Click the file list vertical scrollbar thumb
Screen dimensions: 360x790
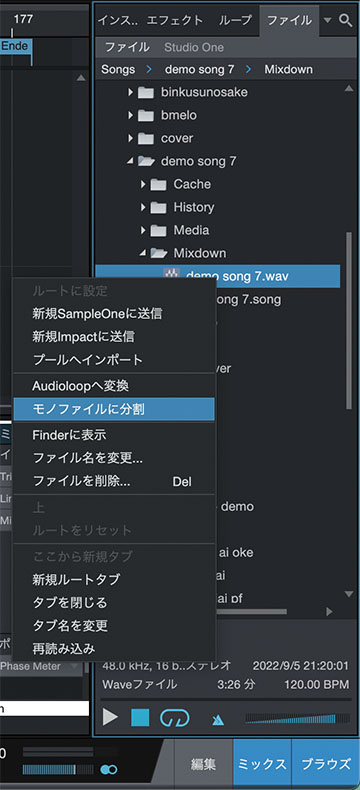pos(349,320)
